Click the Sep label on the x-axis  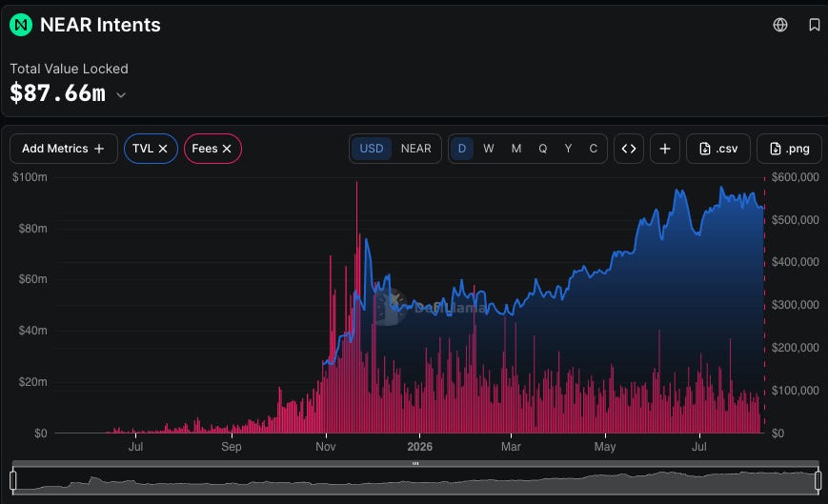point(232,447)
